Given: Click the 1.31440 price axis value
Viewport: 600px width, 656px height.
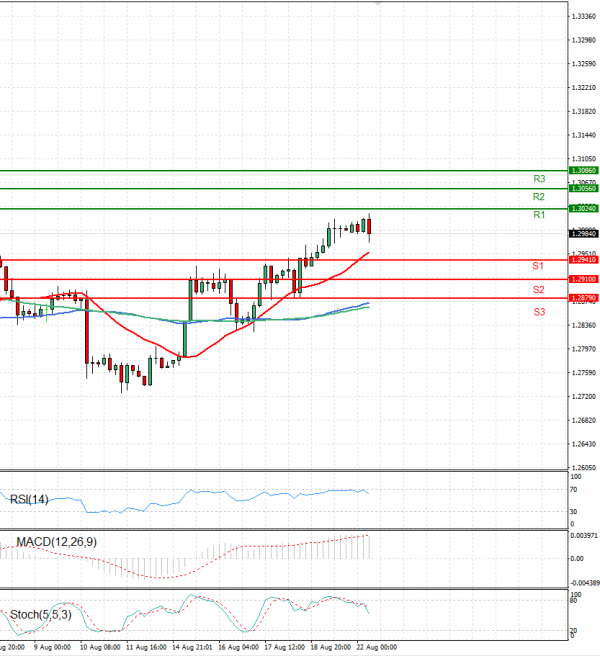Looking at the screenshot, I should coord(584,136).
